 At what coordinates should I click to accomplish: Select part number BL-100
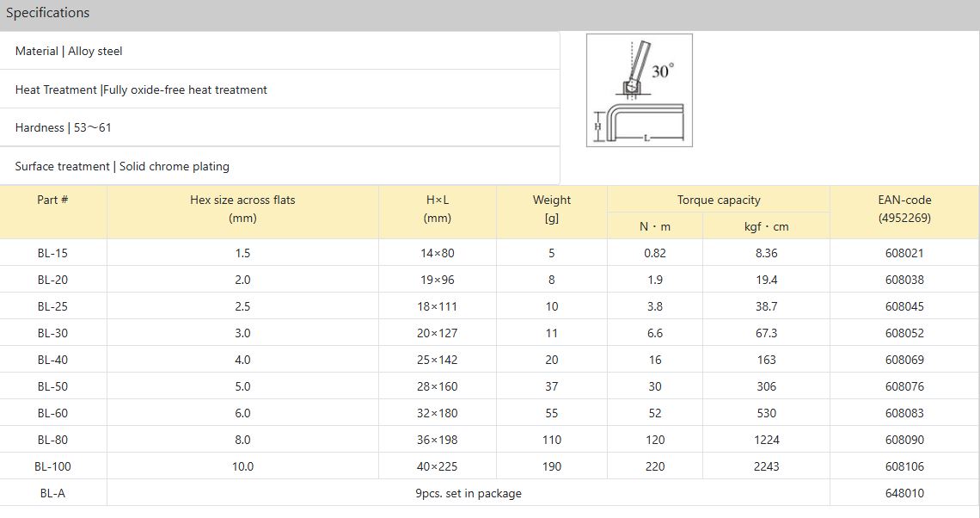point(52,466)
